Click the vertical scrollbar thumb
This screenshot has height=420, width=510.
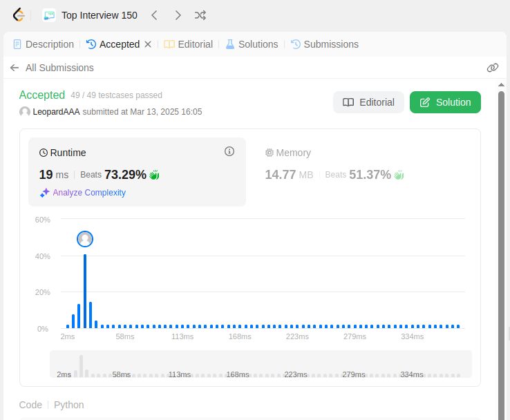(x=501, y=255)
